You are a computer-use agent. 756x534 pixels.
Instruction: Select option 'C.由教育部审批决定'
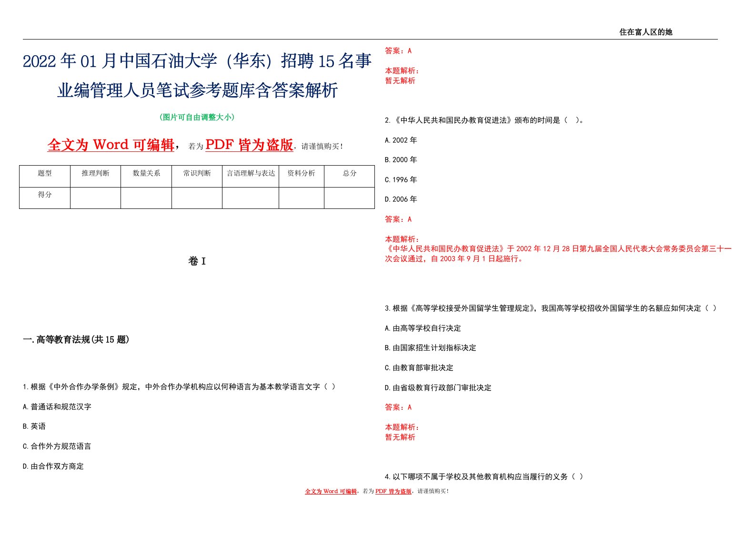point(419,368)
